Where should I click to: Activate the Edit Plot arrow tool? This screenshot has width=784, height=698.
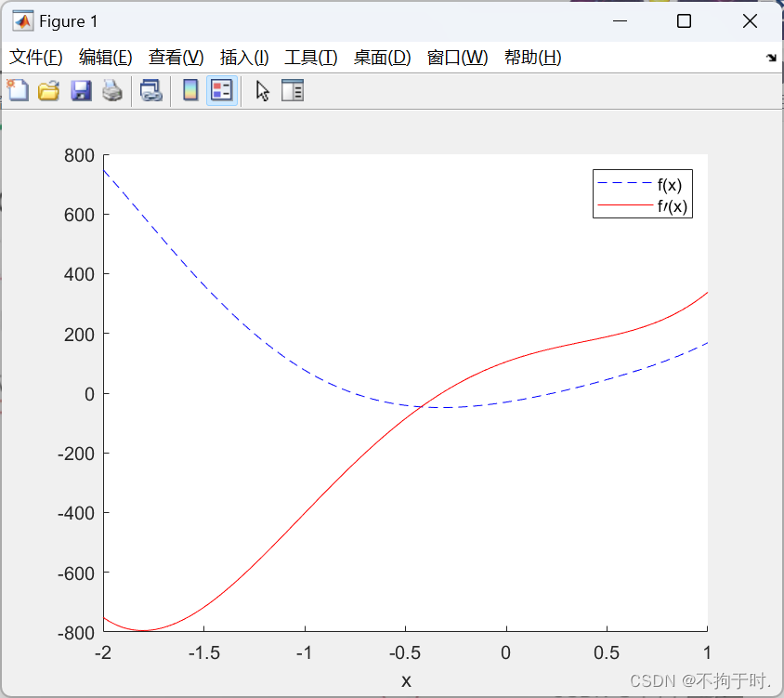pos(263,91)
